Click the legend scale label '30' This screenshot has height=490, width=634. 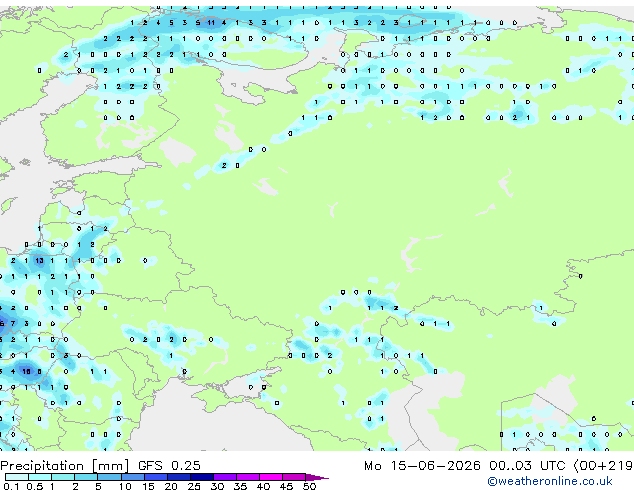click(x=217, y=486)
